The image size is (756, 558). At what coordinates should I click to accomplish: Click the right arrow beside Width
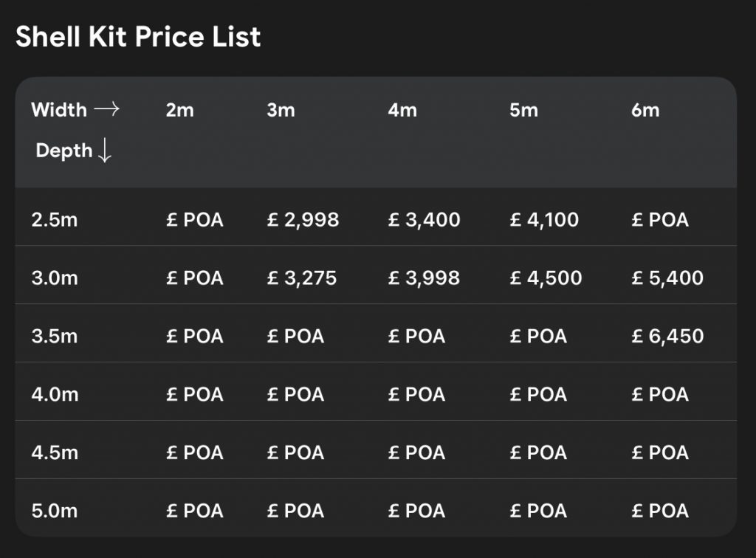coord(106,110)
